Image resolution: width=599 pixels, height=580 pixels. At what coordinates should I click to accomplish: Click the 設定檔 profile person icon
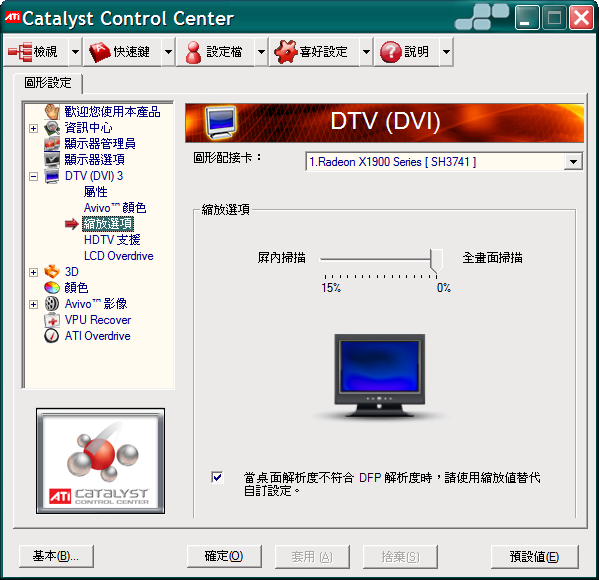193,52
